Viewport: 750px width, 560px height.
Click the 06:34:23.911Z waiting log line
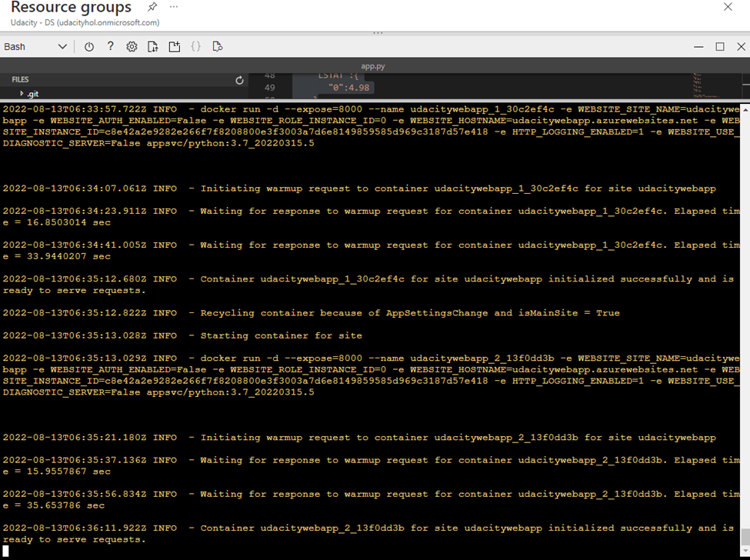point(371,217)
